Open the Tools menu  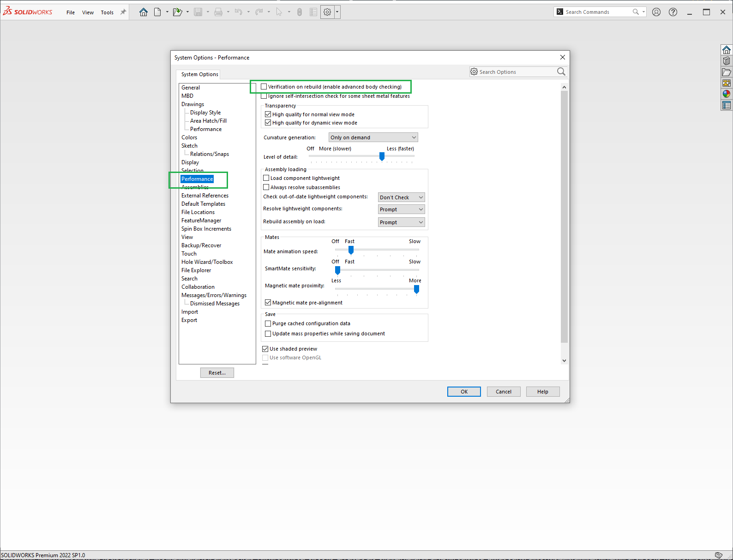(107, 12)
